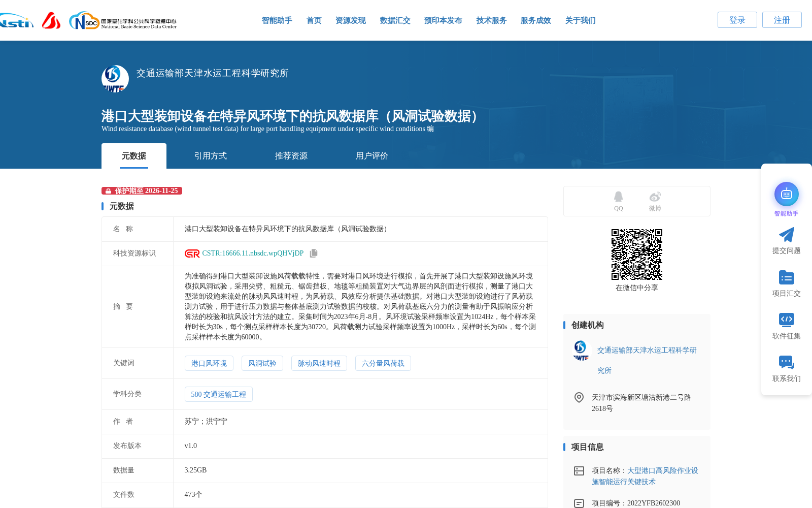
Task: Click the 联系我们 chat bubble icon
Action: [x=786, y=362]
